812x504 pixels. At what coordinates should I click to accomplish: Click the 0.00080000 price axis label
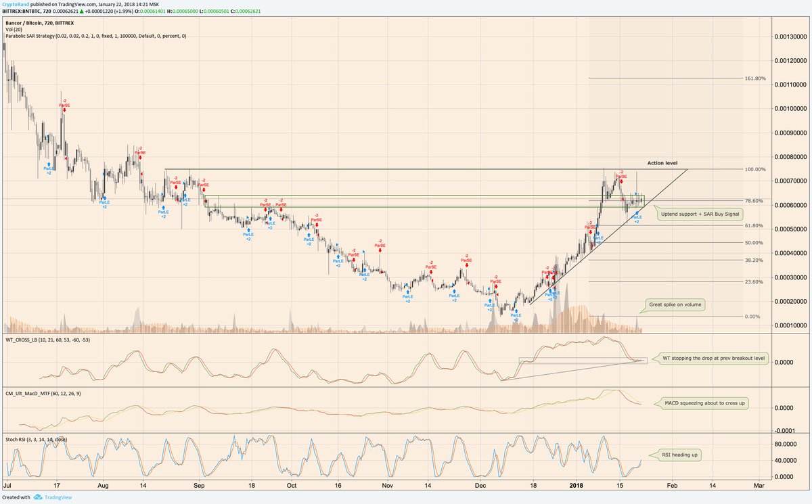(x=792, y=157)
